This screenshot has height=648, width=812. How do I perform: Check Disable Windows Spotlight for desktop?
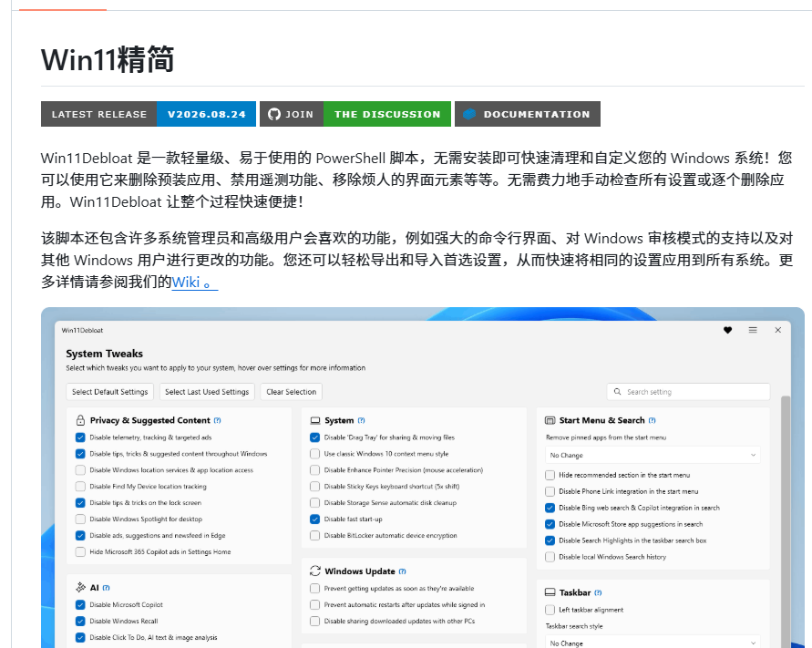point(80,519)
